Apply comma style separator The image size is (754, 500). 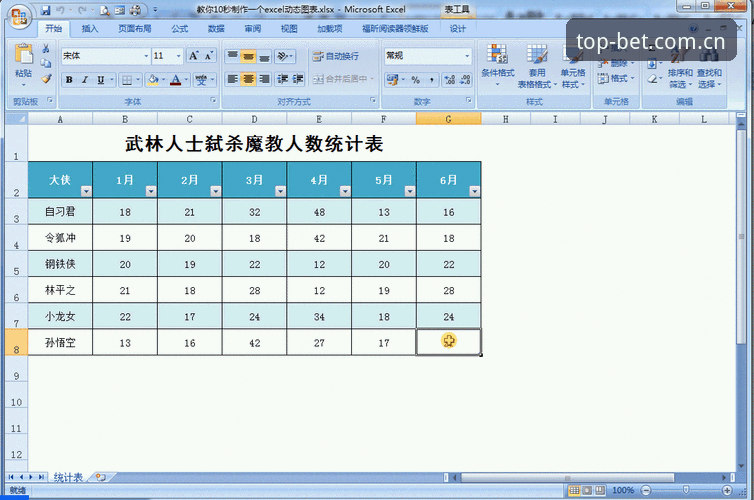[432, 79]
